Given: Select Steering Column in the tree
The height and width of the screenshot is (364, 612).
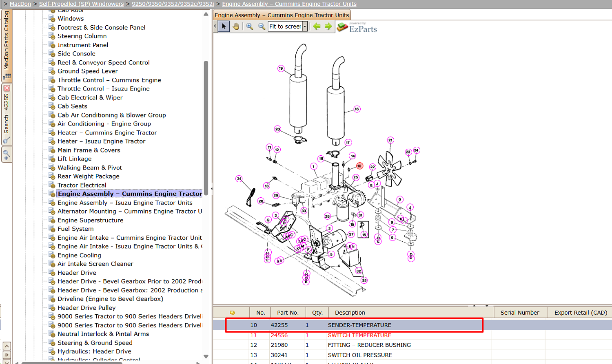Looking at the screenshot, I should pyautogui.click(x=82, y=36).
